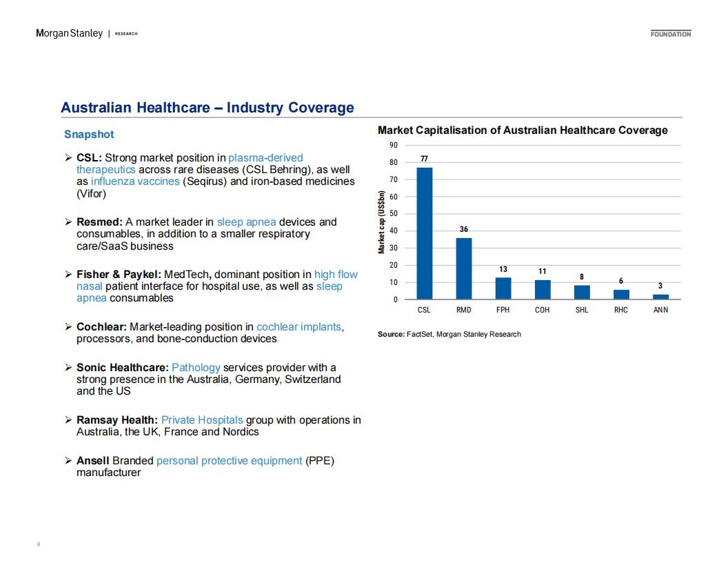Click the 'RHC' x-axis label
Image resolution: width=728 pixels, height=563 pixels.
(x=621, y=310)
